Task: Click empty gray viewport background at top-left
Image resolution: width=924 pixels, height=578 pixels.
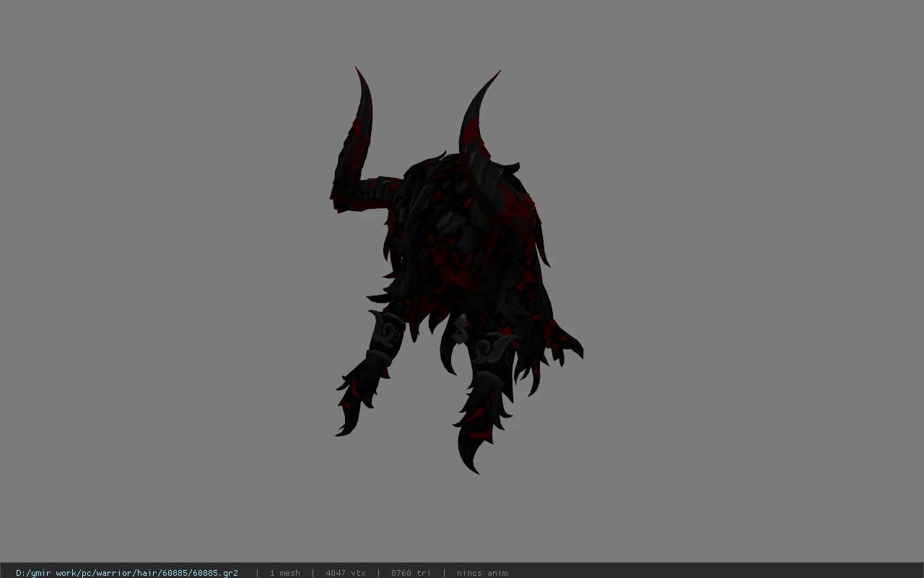Action: point(108,87)
